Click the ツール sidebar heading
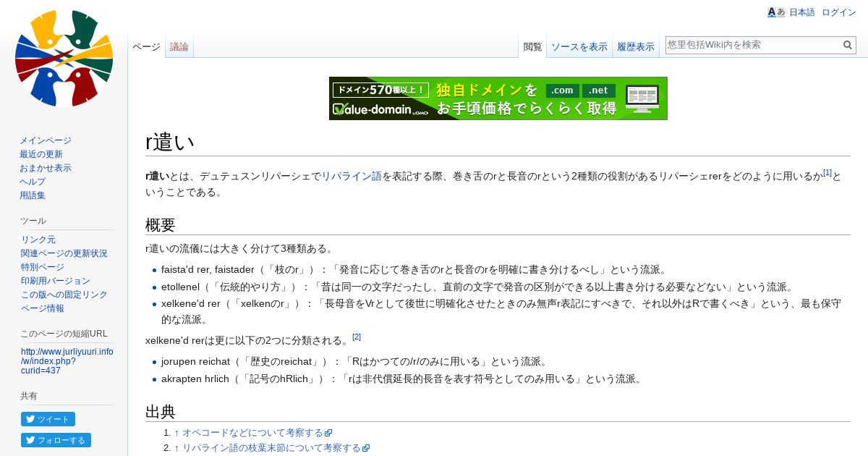Viewport: 868px width, 456px height. click(34, 221)
